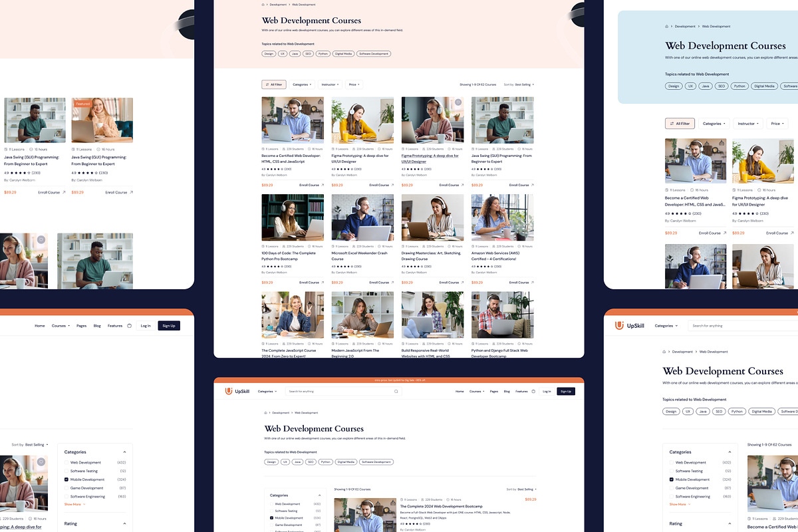
Task: Check Web Development in bottom-left Categories list
Action: click(x=66, y=462)
